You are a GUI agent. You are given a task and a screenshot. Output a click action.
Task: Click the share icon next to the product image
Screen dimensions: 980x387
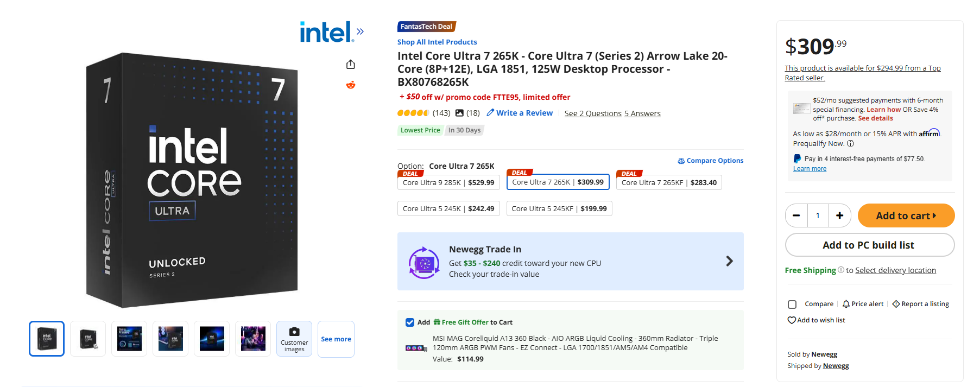click(x=350, y=64)
